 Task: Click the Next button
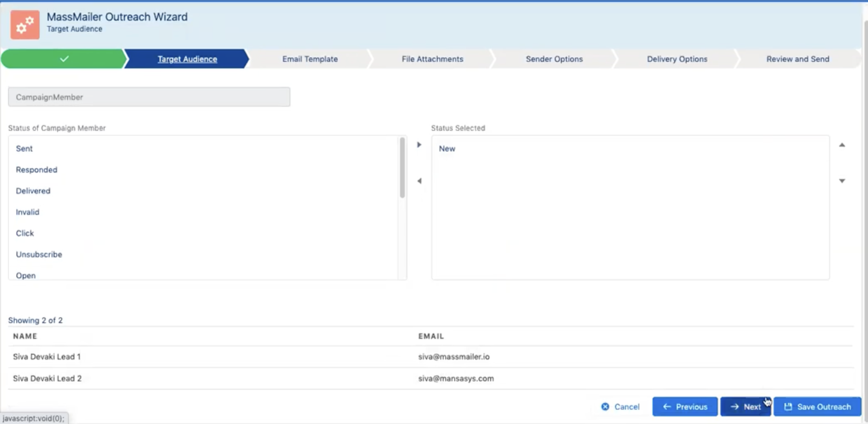pos(745,407)
